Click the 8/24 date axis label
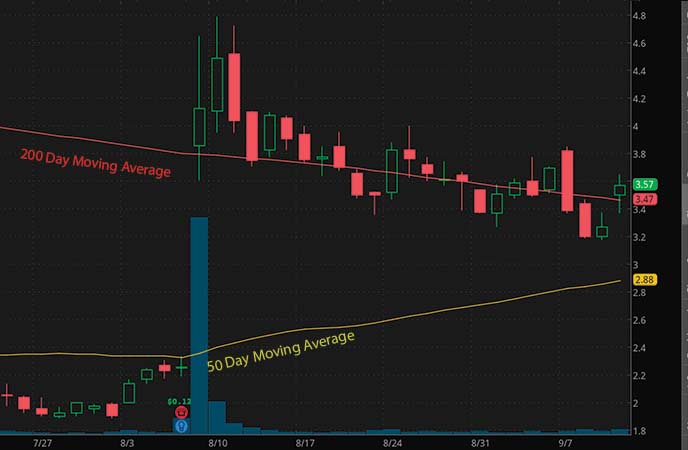This screenshot has width=688, height=450. click(x=392, y=443)
